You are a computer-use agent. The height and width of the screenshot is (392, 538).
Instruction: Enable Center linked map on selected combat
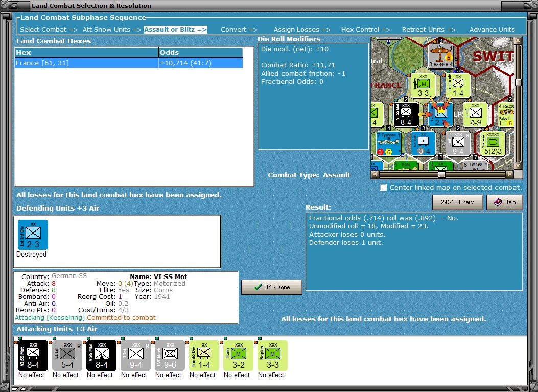point(384,188)
